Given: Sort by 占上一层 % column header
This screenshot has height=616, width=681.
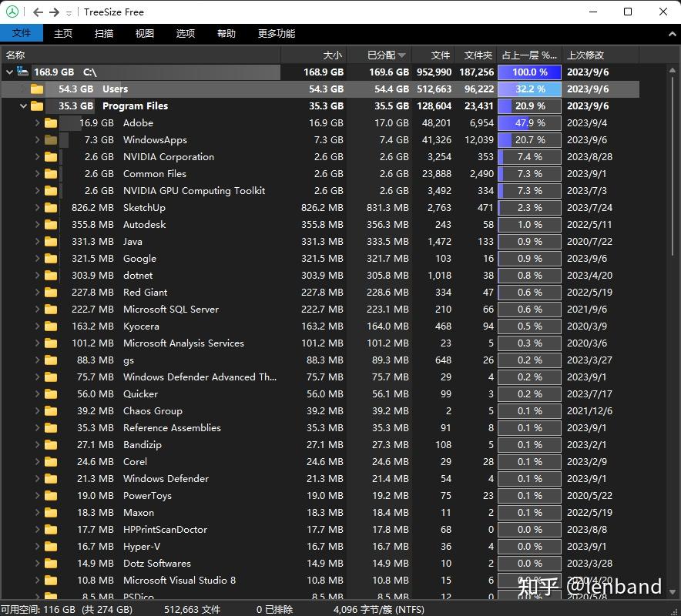Looking at the screenshot, I should point(529,55).
